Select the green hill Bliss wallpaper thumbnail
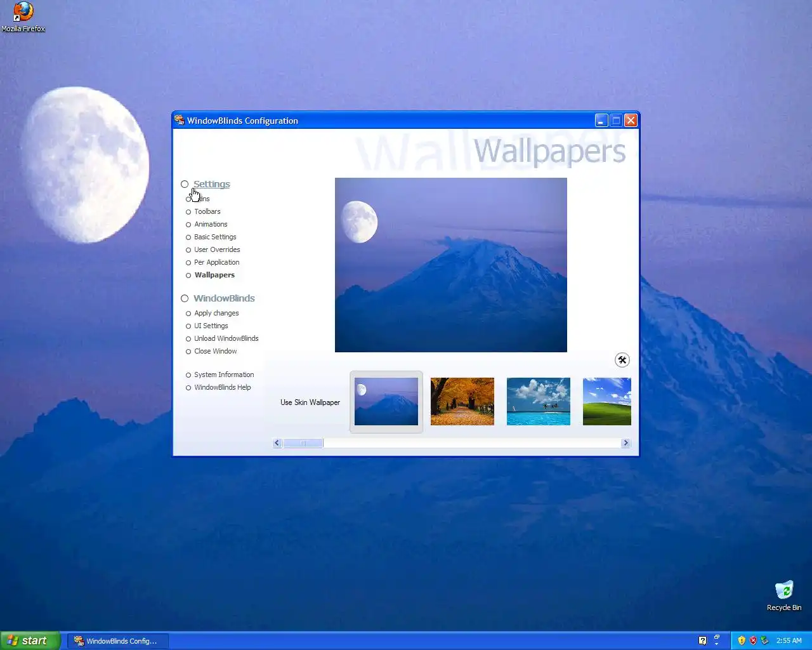The width and height of the screenshot is (812, 650). [x=607, y=401]
